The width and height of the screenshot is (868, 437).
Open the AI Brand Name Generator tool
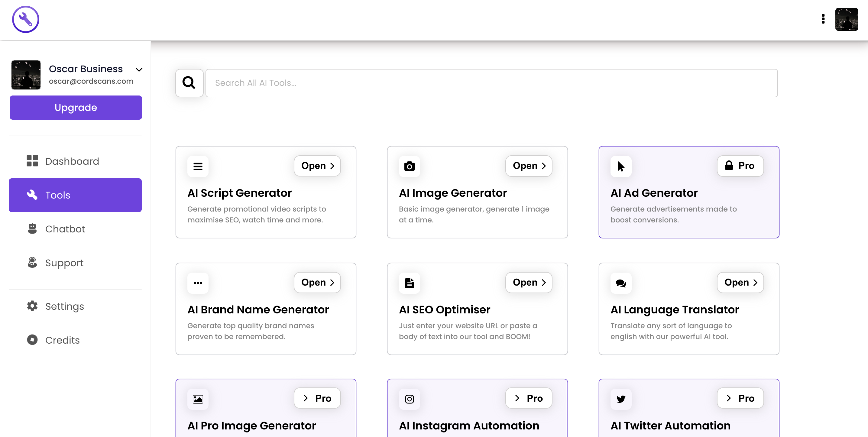click(x=317, y=282)
